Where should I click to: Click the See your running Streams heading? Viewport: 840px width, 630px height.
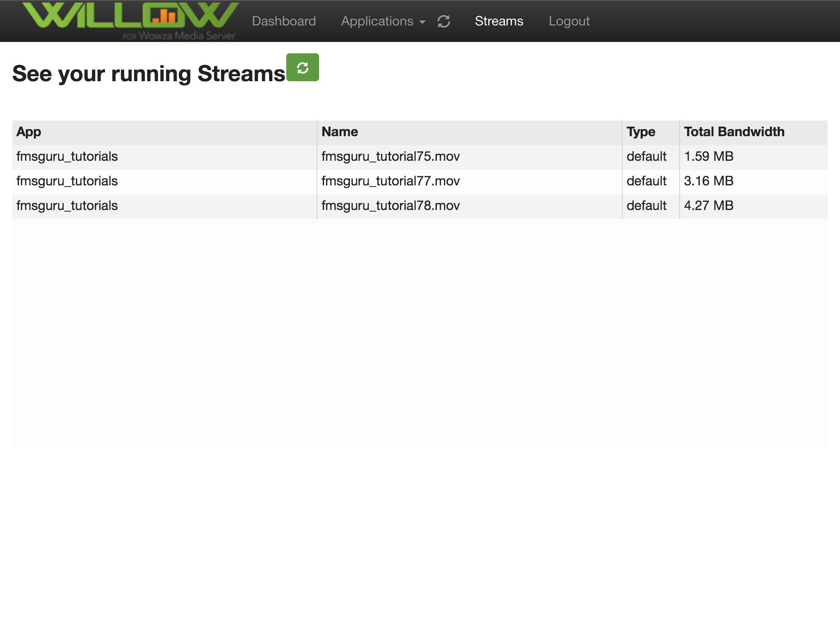pyautogui.click(x=148, y=74)
